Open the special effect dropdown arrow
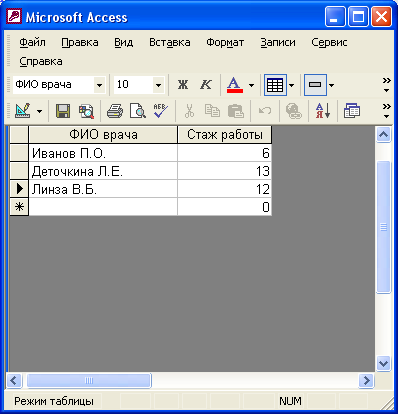The width and height of the screenshot is (398, 414). (331, 85)
